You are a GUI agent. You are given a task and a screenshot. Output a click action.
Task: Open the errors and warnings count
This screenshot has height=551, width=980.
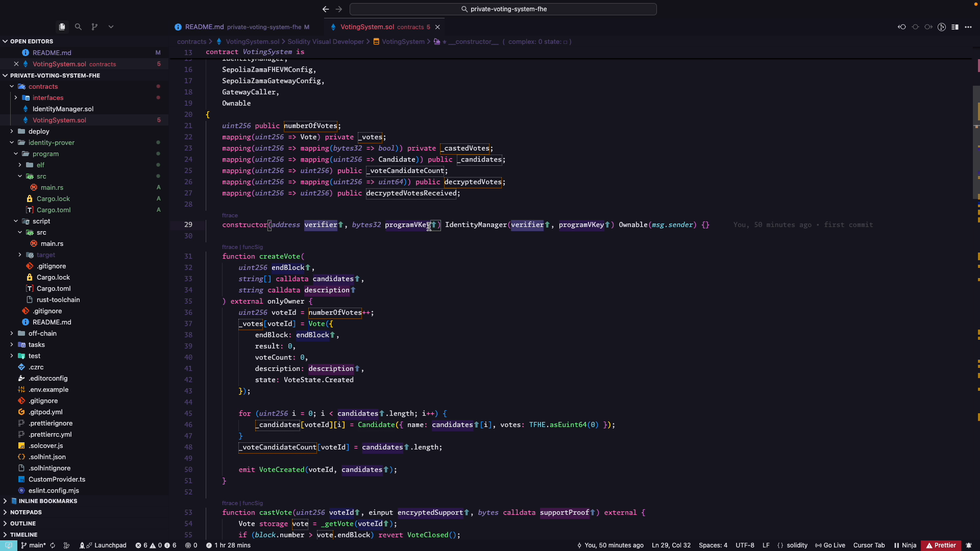pos(156,545)
